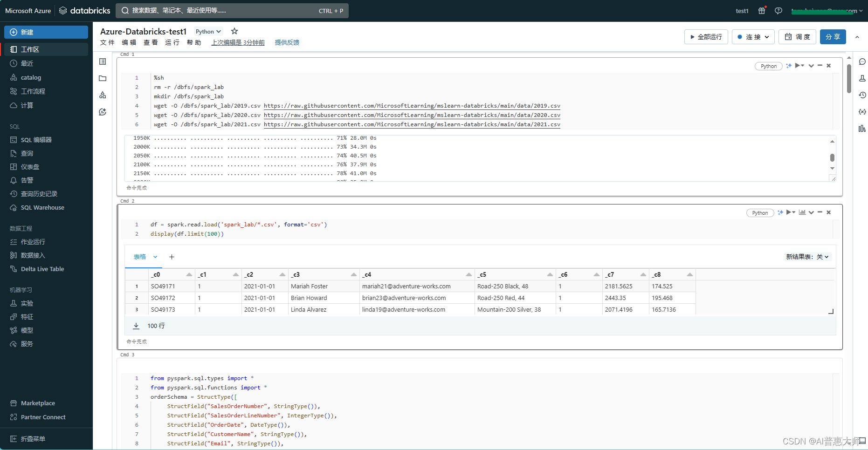Click the New button in the sidebar

coord(46,32)
